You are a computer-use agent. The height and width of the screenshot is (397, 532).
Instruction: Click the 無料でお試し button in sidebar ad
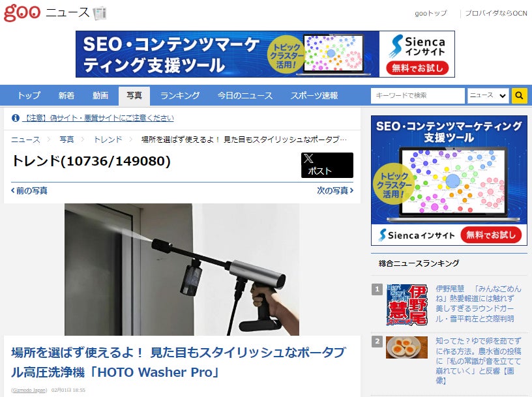click(x=491, y=235)
